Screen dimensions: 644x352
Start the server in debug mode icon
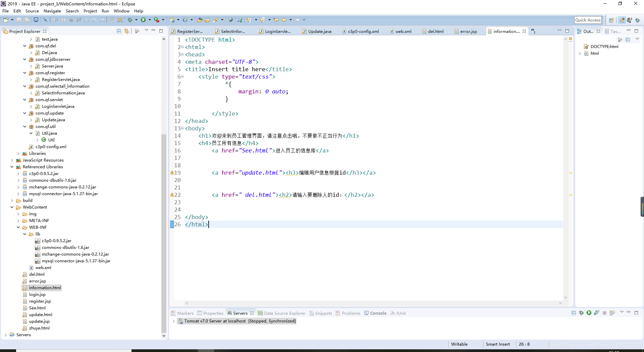coord(581,313)
